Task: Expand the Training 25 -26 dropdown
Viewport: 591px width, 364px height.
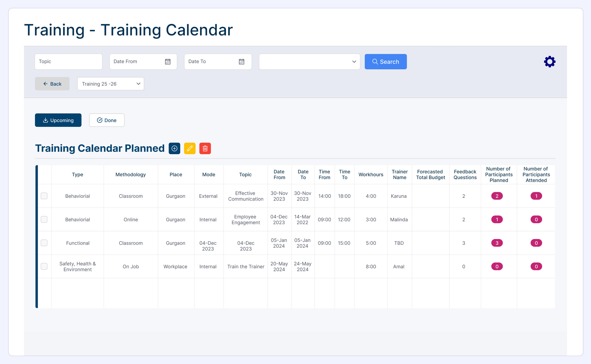Action: coord(111,84)
